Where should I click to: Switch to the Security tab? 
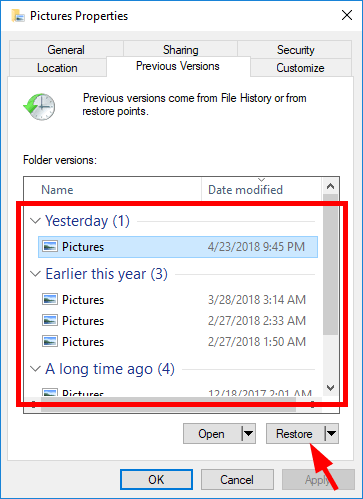pos(295,50)
